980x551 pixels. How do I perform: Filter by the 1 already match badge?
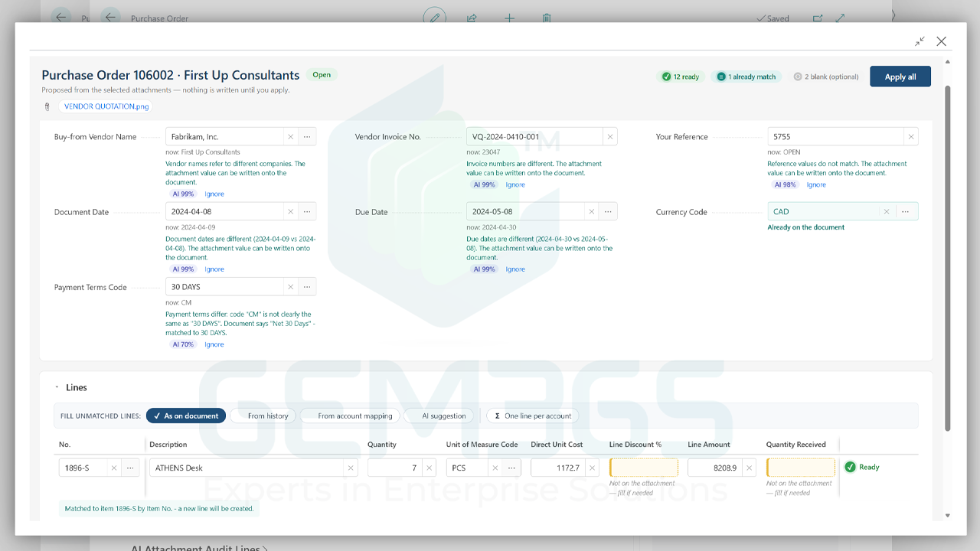point(746,77)
